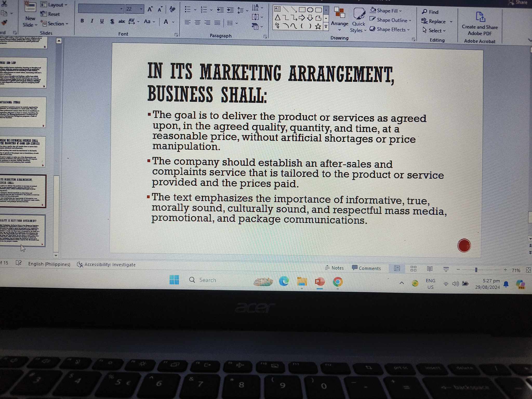
Task: Click zoom in plus button
Action: 505,270
